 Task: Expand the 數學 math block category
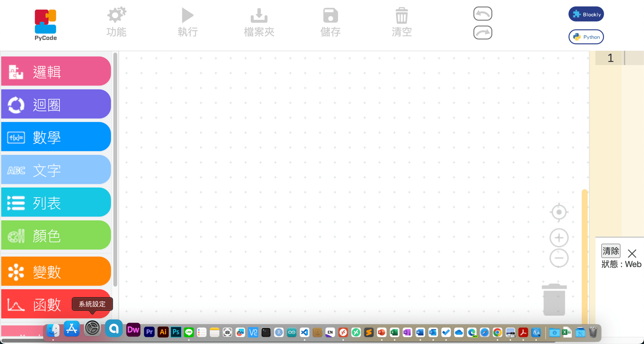[x=56, y=137]
